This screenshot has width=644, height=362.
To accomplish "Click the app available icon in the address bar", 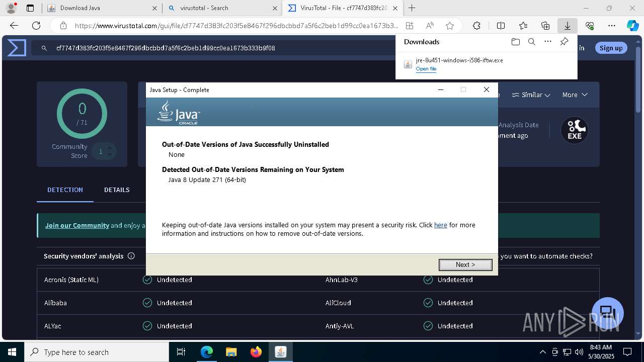I will pyautogui.click(x=410, y=26).
